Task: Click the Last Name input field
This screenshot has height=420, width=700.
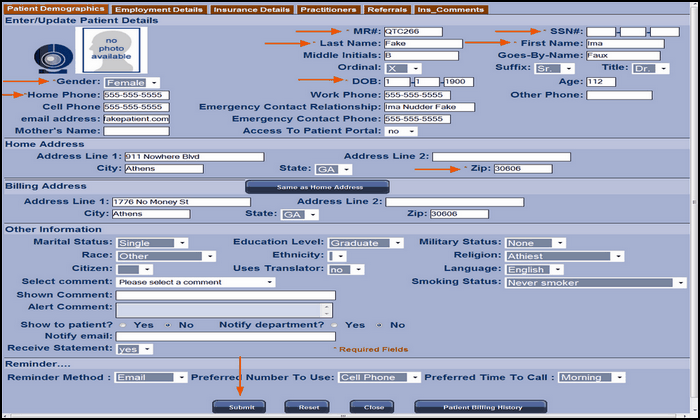Action: tap(423, 44)
